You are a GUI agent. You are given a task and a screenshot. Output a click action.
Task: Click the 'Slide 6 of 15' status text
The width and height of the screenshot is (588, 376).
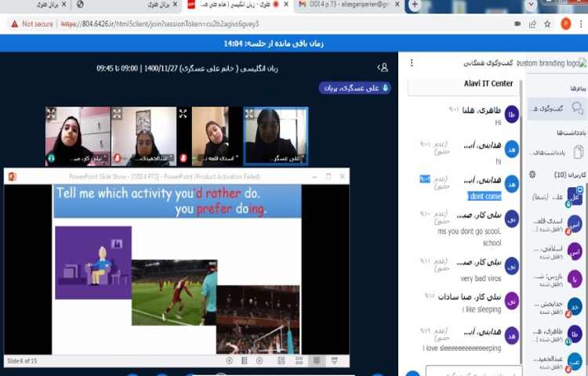pos(22,361)
